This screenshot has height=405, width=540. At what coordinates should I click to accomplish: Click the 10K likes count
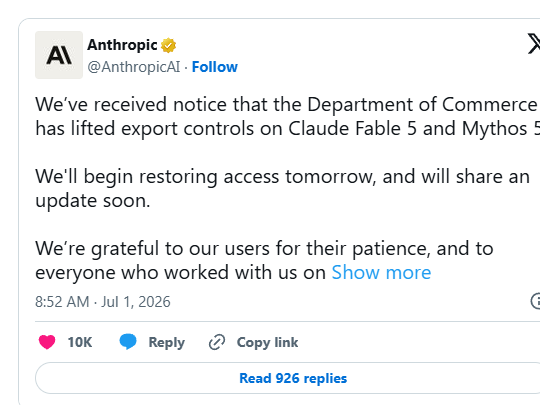click(80, 342)
